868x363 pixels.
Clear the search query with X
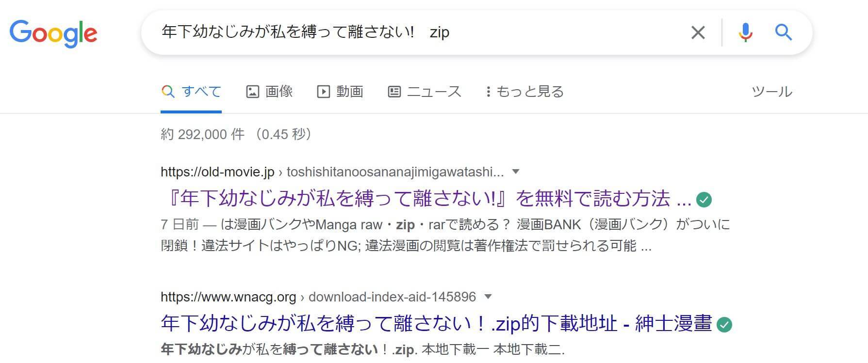pyautogui.click(x=698, y=32)
